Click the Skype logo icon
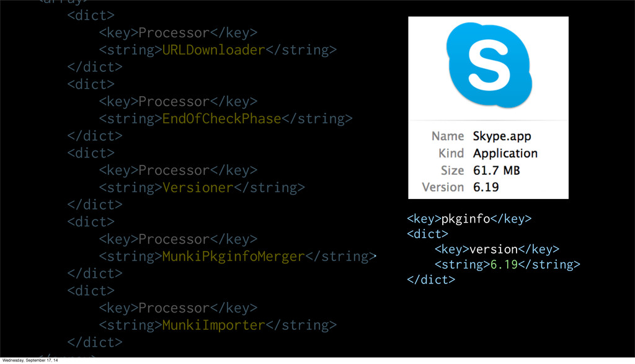This screenshot has height=364, width=635. tap(489, 65)
